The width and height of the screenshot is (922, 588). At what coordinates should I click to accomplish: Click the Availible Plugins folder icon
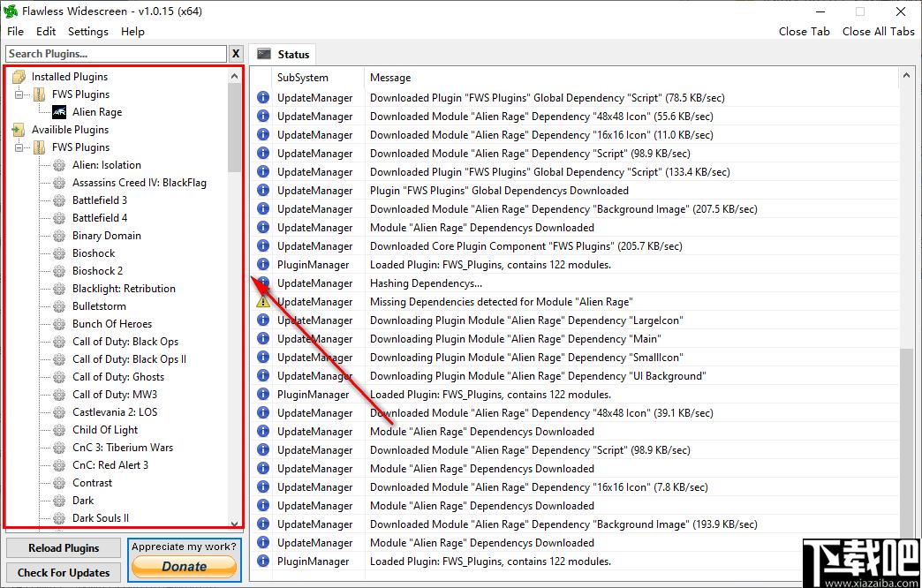[x=19, y=130]
